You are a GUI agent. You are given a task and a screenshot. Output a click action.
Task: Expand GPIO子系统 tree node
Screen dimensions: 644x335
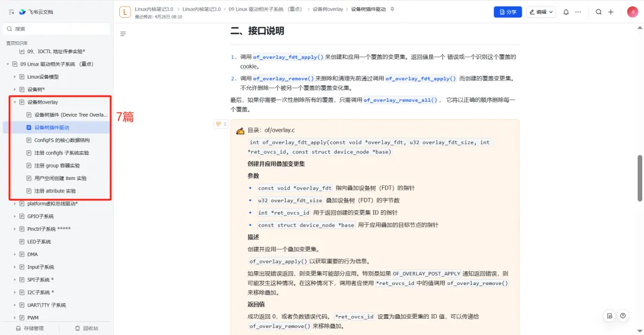point(14,216)
